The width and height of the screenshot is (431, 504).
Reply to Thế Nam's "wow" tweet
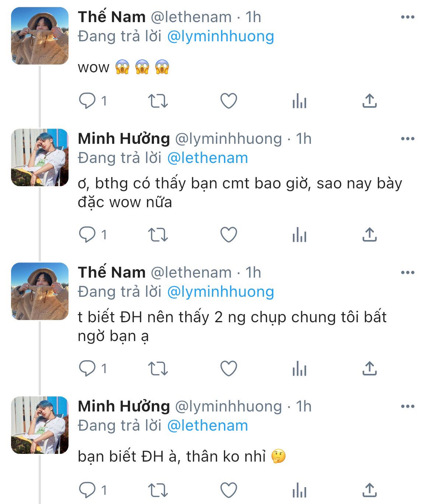coord(87,101)
